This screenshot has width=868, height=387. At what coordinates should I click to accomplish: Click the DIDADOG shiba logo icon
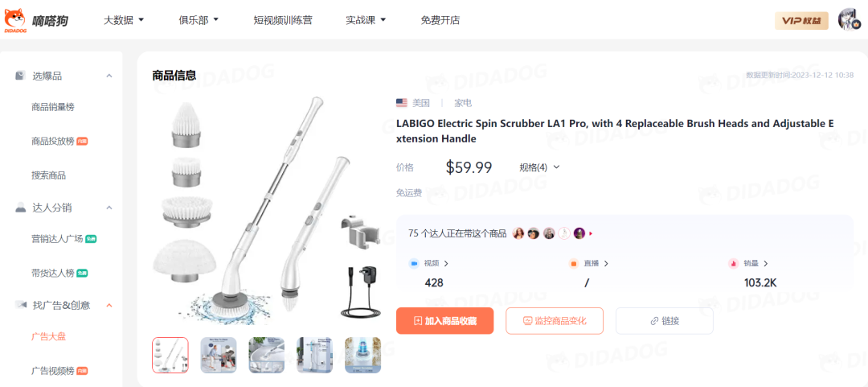pyautogui.click(x=15, y=20)
